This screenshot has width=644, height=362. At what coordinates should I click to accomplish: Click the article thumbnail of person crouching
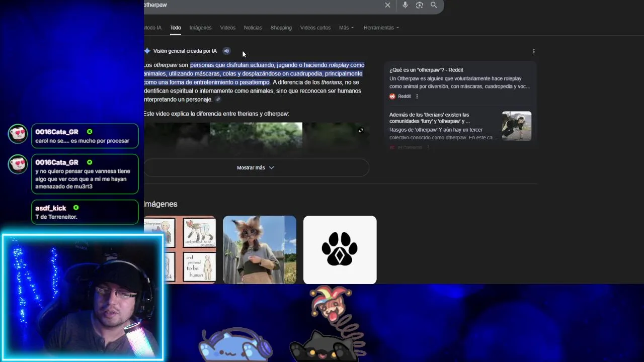[517, 126]
